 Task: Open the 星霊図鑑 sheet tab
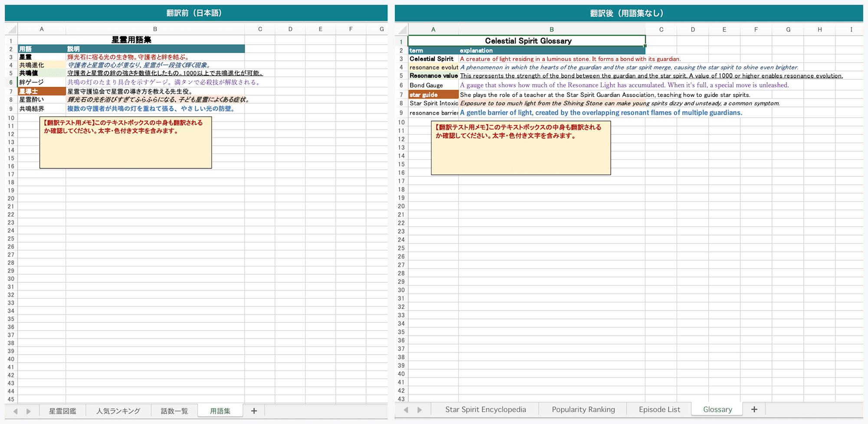(62, 411)
